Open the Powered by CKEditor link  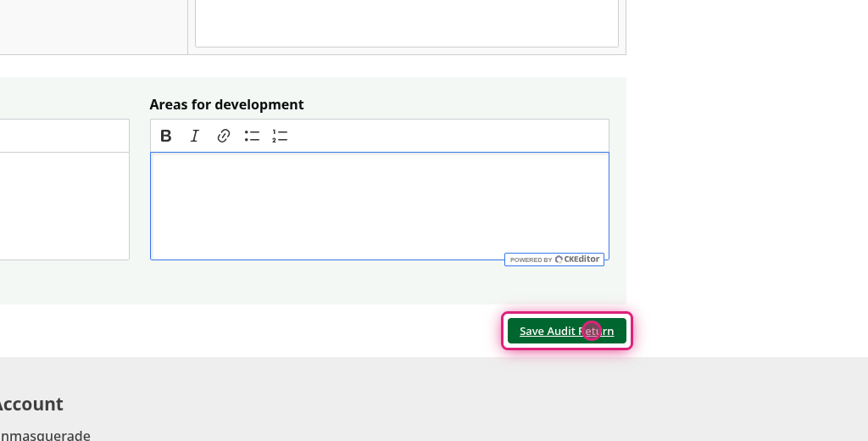tap(554, 260)
